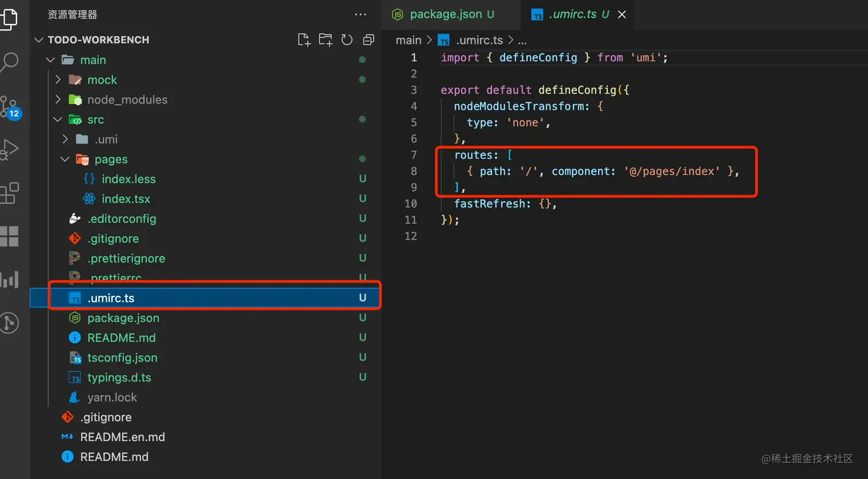Expand the breadcrumb ellipsis after .umirc.ts
Viewport: 868px width, 479px height.
[x=522, y=40]
